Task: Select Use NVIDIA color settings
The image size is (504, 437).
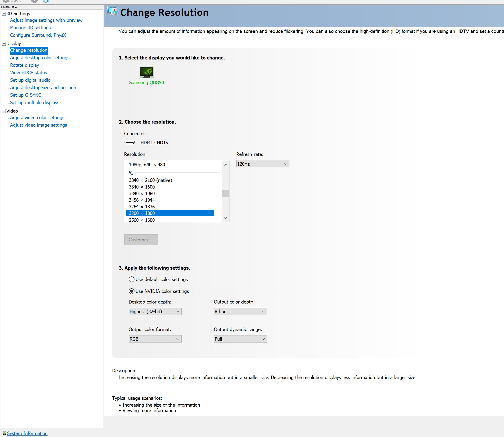Action: pyautogui.click(x=132, y=291)
